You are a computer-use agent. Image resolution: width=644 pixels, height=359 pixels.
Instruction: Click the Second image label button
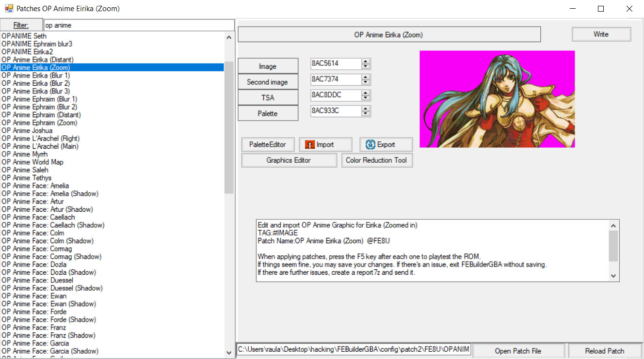[x=268, y=82]
